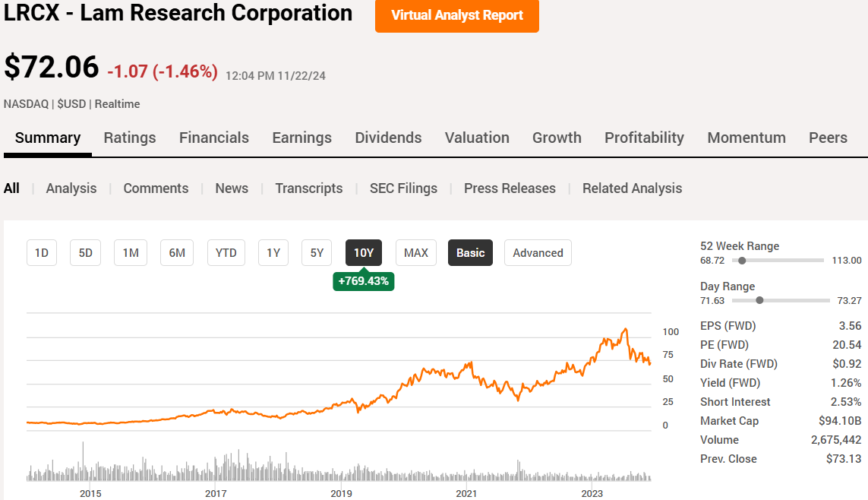Show Press Releases
The image size is (868, 500).
[x=510, y=188]
